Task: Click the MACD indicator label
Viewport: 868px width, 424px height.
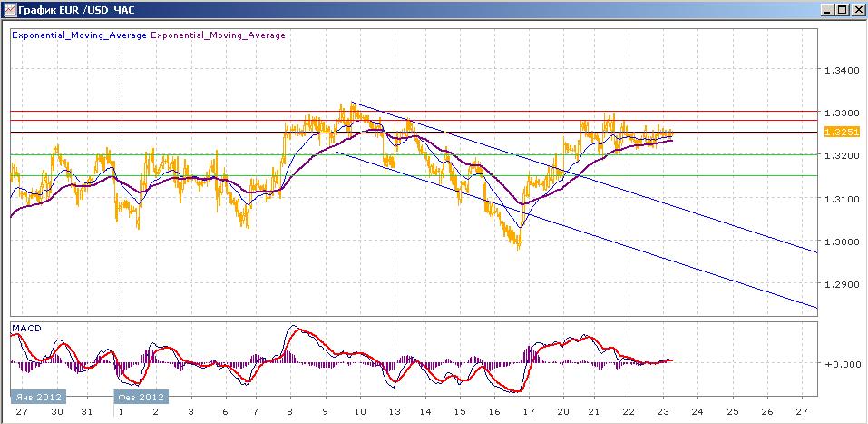Action: pyautogui.click(x=25, y=328)
